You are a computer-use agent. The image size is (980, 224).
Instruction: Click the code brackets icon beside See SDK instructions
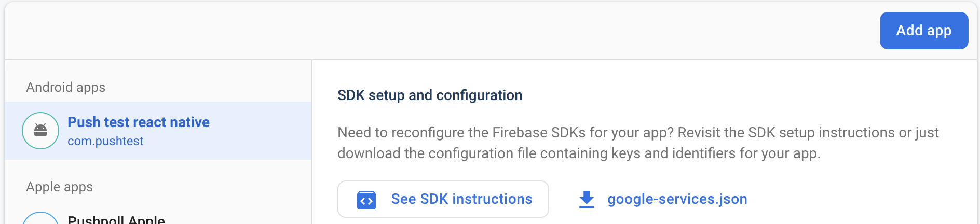(x=366, y=200)
